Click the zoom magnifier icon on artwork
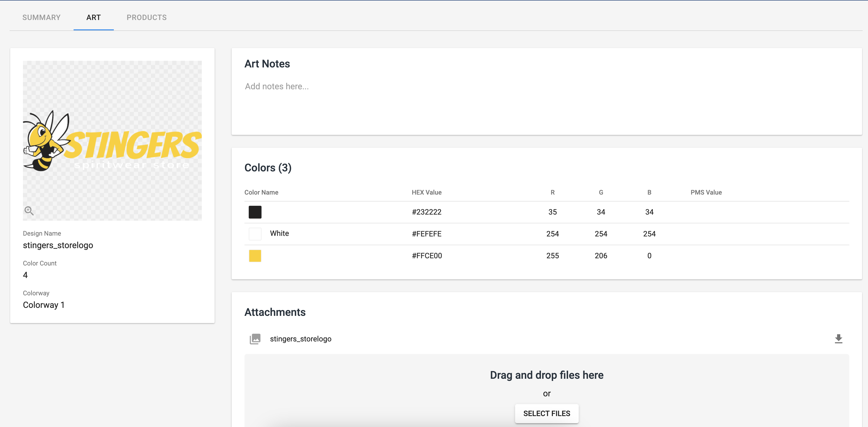868x427 pixels. [x=29, y=211]
